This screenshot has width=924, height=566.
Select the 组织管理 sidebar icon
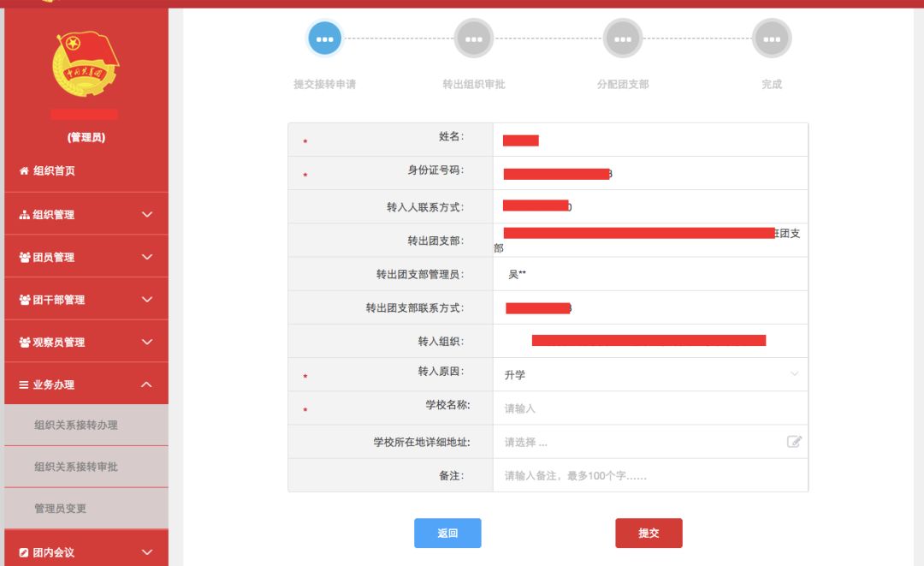pos(26,213)
